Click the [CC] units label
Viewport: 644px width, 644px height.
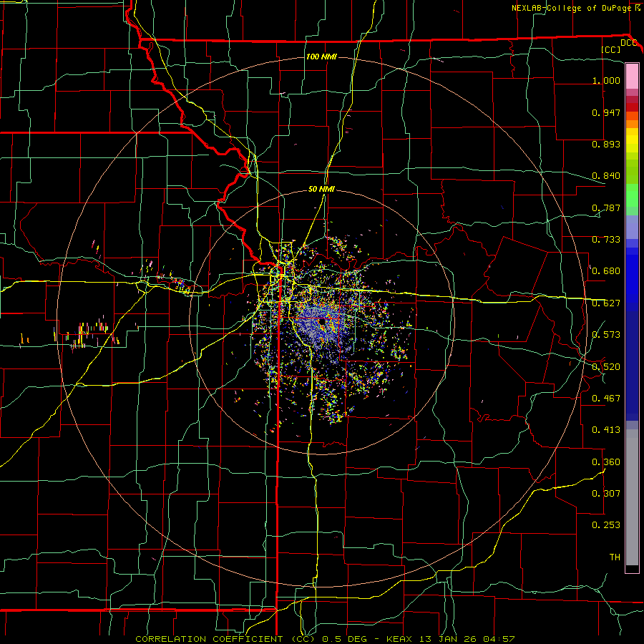(611, 49)
